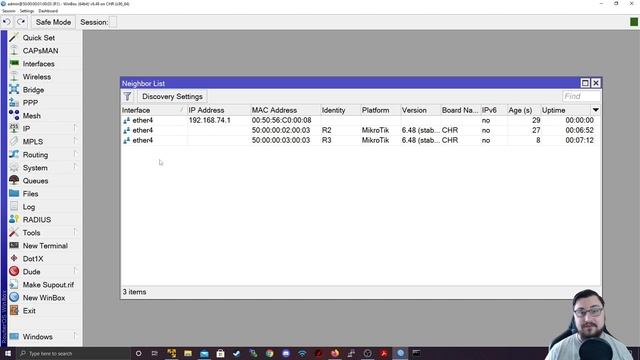The height and width of the screenshot is (360, 640).
Task: Open PPP configuration
Action: pyautogui.click(x=30, y=102)
